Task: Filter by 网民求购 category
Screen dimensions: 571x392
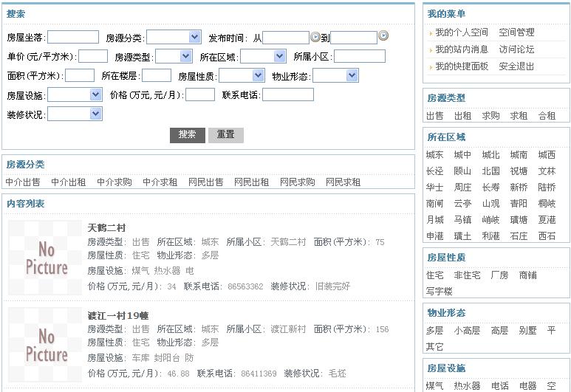Action: 297,182
